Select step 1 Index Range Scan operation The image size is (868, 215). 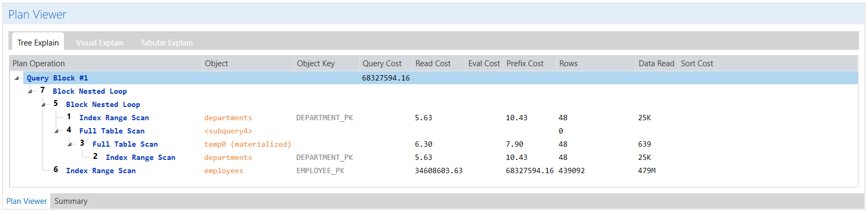114,118
